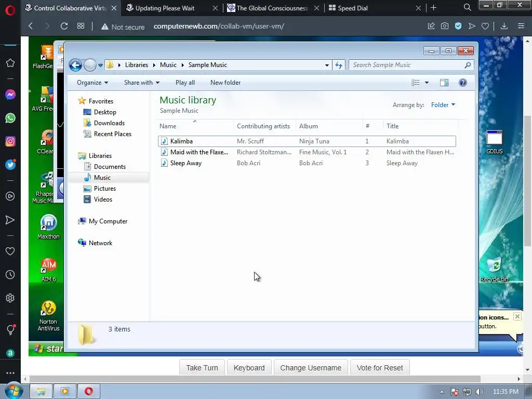Open Norton AntiVirus desktop shortcut

coord(48,316)
